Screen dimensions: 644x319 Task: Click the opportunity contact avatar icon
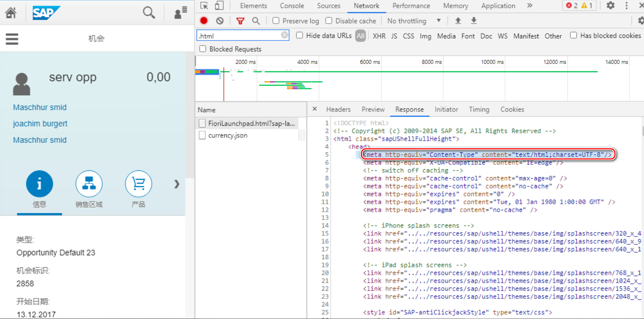click(22, 84)
